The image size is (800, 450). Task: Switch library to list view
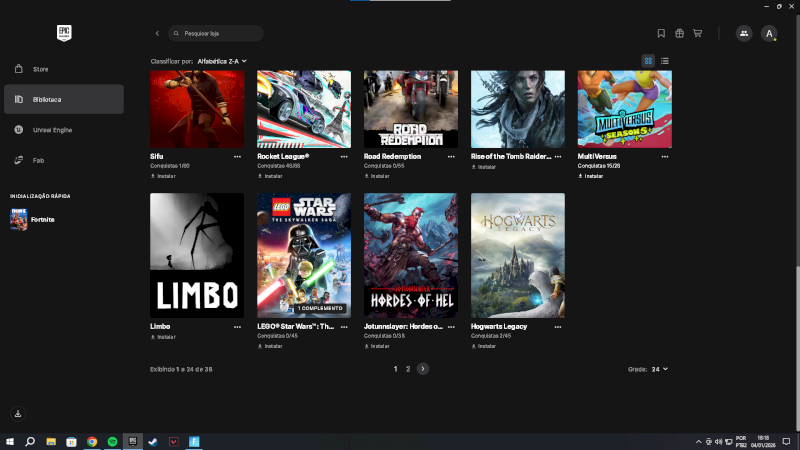(665, 61)
